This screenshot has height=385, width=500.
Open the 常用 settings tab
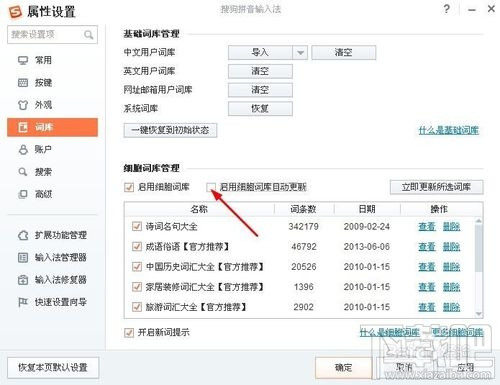click(52, 60)
